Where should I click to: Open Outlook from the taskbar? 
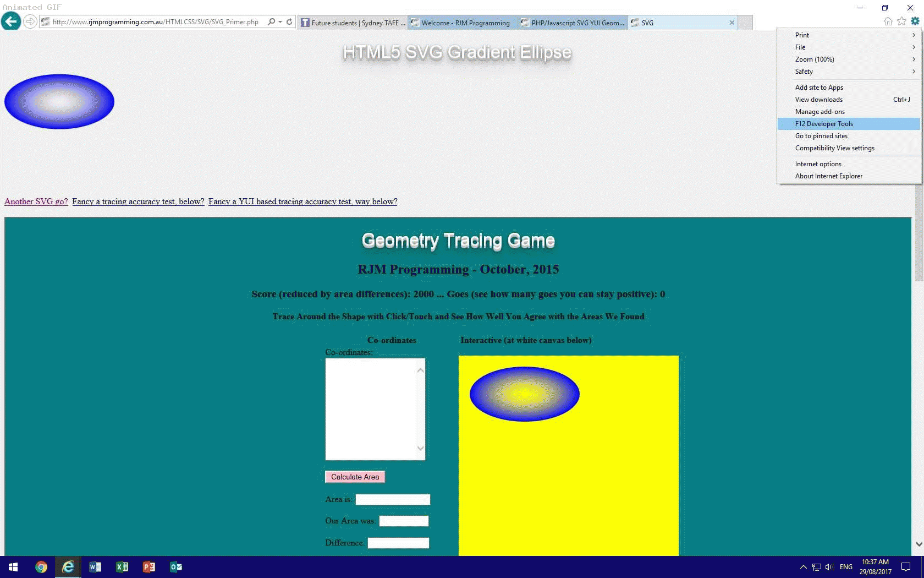[x=175, y=567]
